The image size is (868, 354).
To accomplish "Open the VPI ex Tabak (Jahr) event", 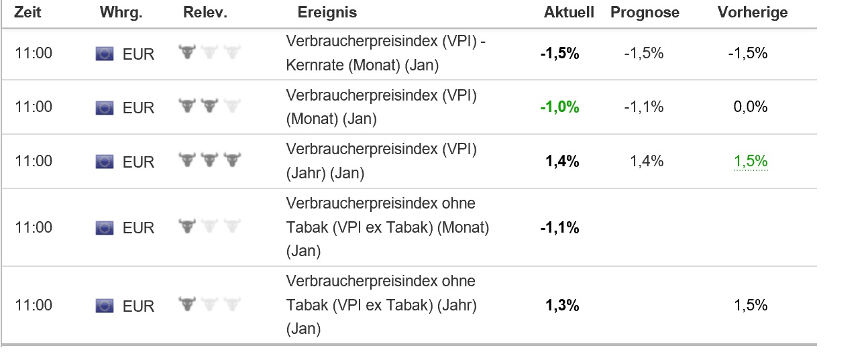I will pyautogui.click(x=381, y=305).
